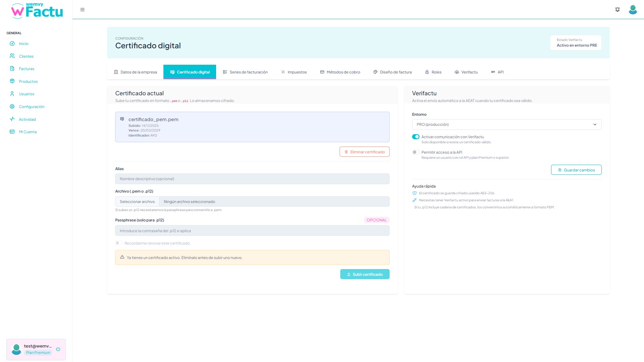The height and width of the screenshot is (362, 644).
Task: Enable Permitir acceso a la API
Action: [x=415, y=152]
